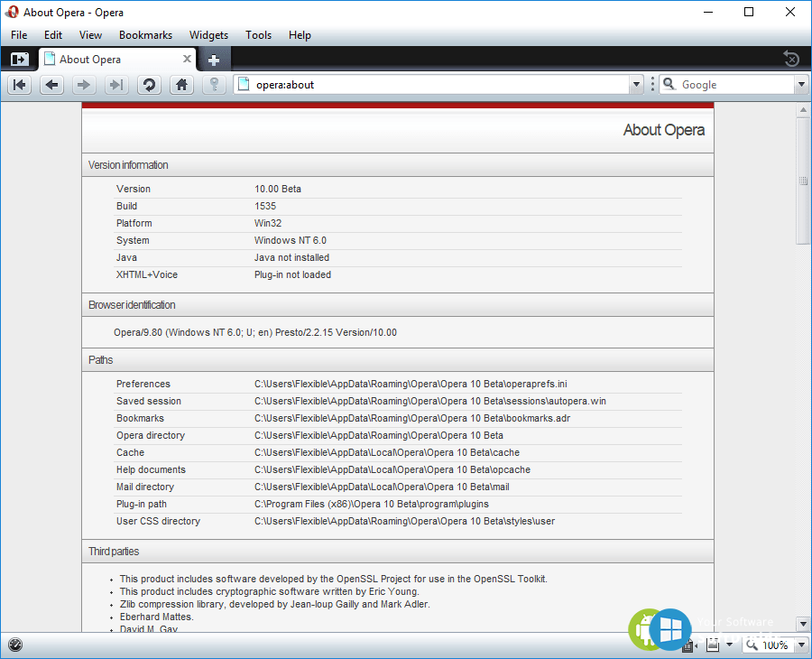
Task: Click the Opera logo in the title bar
Action: [x=12, y=12]
